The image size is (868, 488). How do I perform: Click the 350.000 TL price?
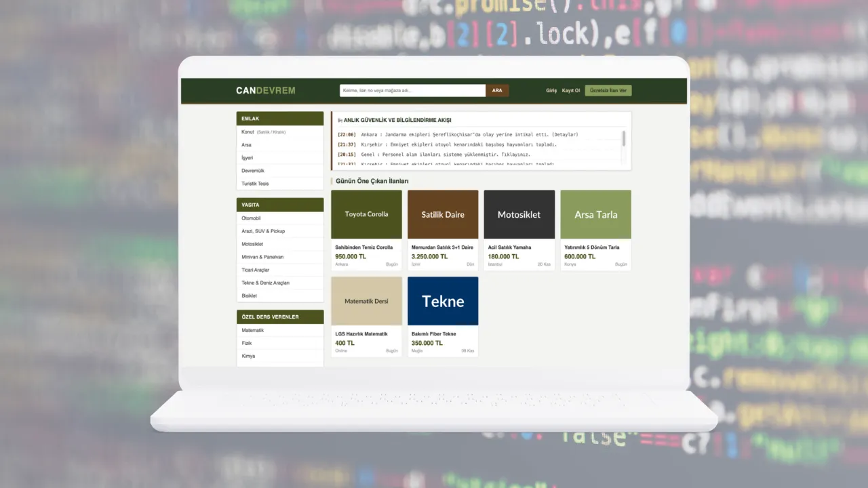(427, 344)
